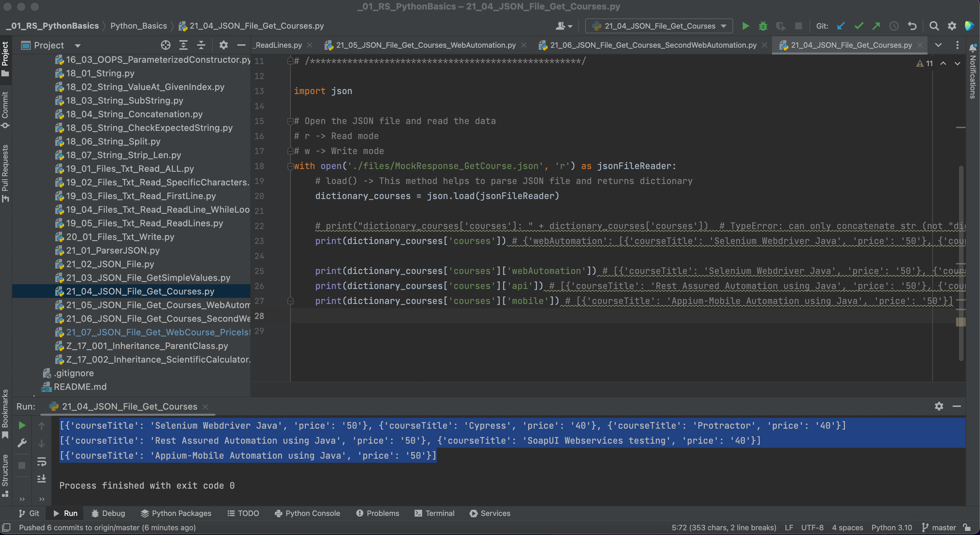The width and height of the screenshot is (980, 535).
Task: Jump to the previous highlighted warning
Action: (x=943, y=63)
